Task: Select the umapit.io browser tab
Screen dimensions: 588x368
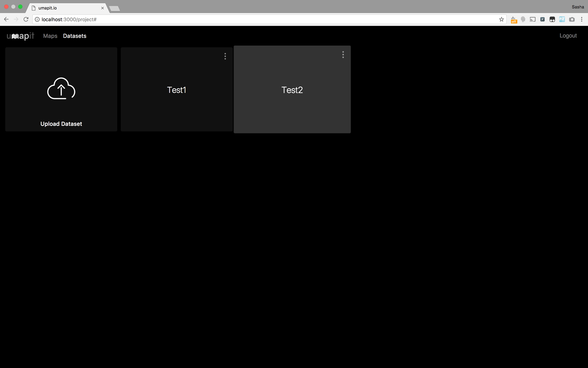Action: point(68,8)
